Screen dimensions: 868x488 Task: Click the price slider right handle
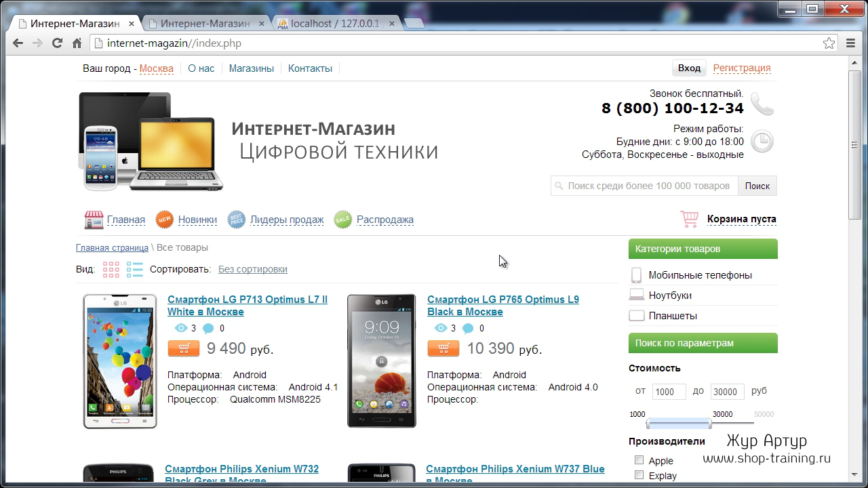click(x=710, y=424)
